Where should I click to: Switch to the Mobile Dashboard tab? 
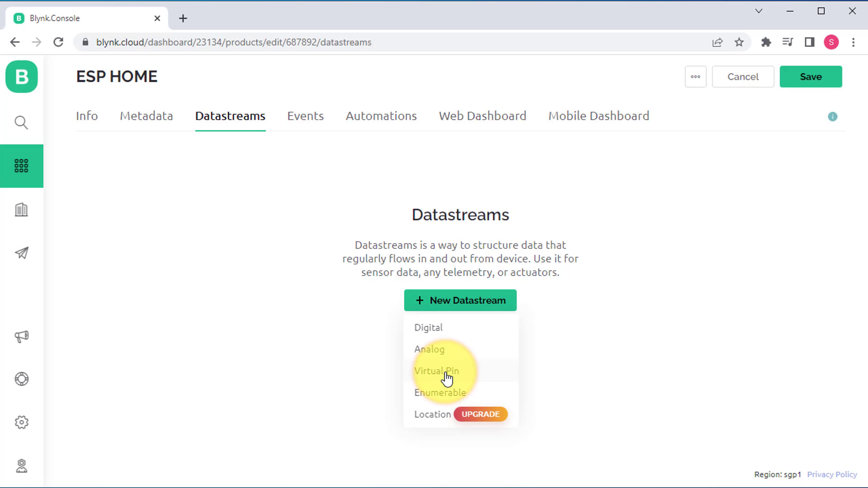[x=599, y=116]
